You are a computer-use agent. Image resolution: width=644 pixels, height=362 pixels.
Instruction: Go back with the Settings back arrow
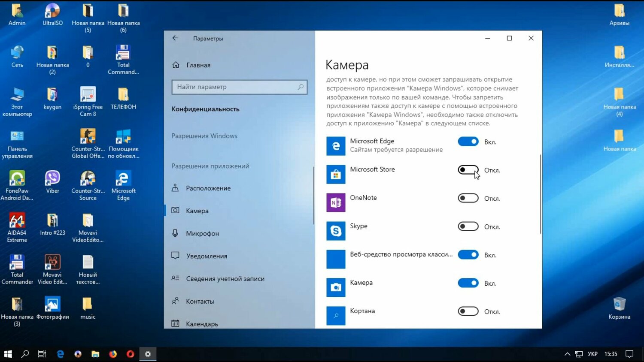175,38
